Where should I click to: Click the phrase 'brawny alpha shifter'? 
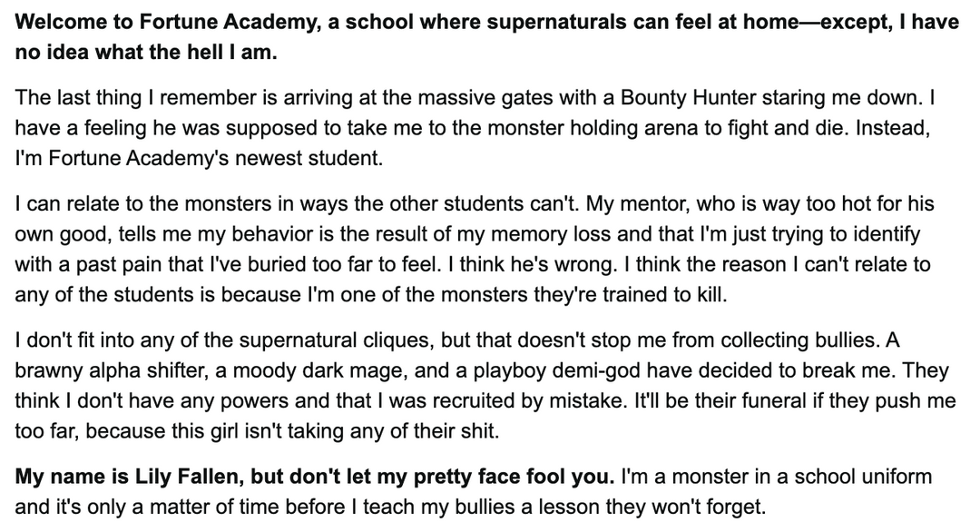(x=112, y=370)
